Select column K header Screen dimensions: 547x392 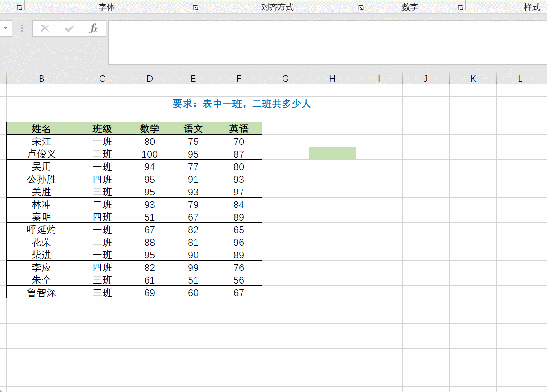(x=473, y=78)
